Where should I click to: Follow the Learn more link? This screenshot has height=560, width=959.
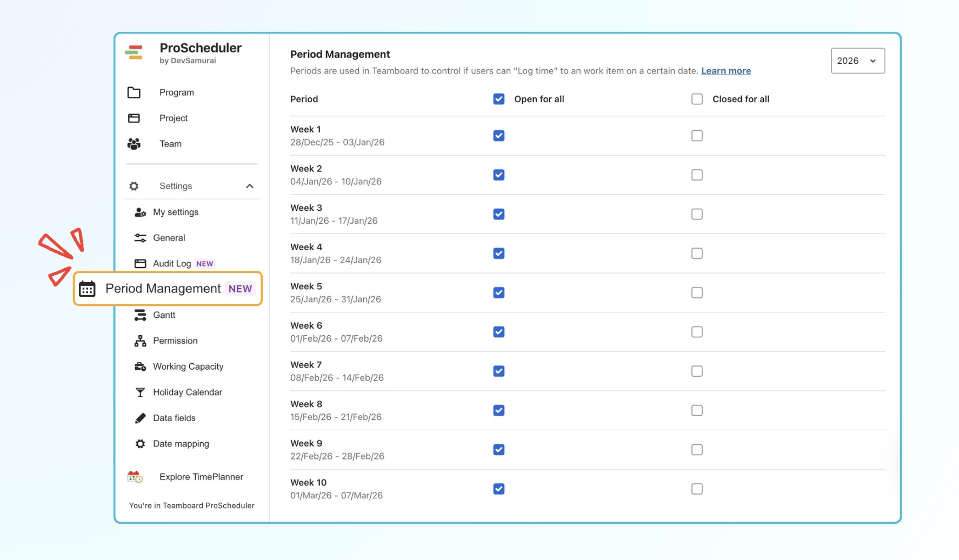click(x=725, y=71)
